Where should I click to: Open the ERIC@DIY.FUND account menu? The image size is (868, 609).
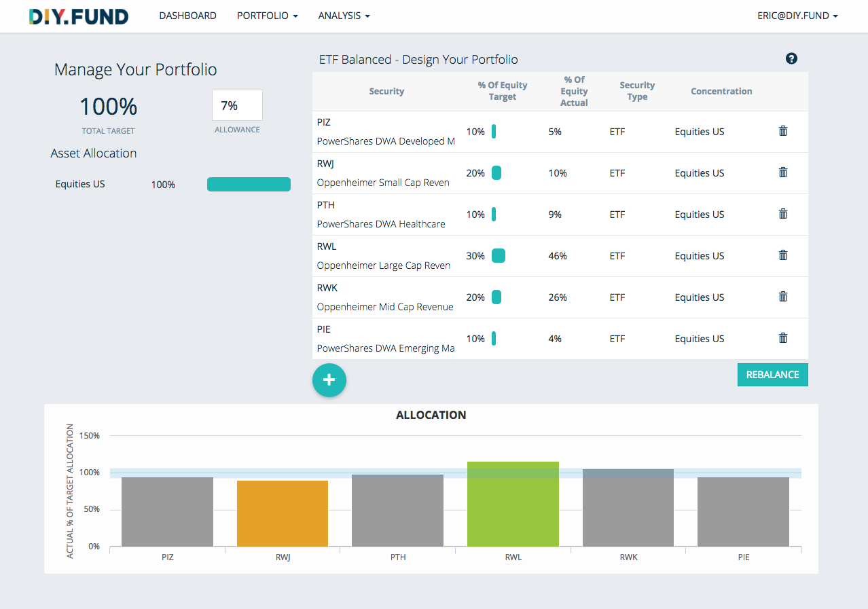797,16
